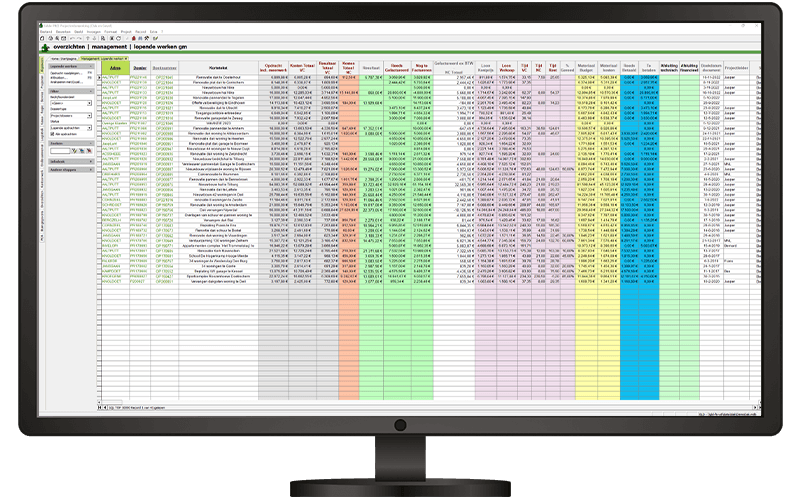The width and height of the screenshot is (800, 500).
Task: Click the redo arrow toolbar icon
Action: click(80, 38)
